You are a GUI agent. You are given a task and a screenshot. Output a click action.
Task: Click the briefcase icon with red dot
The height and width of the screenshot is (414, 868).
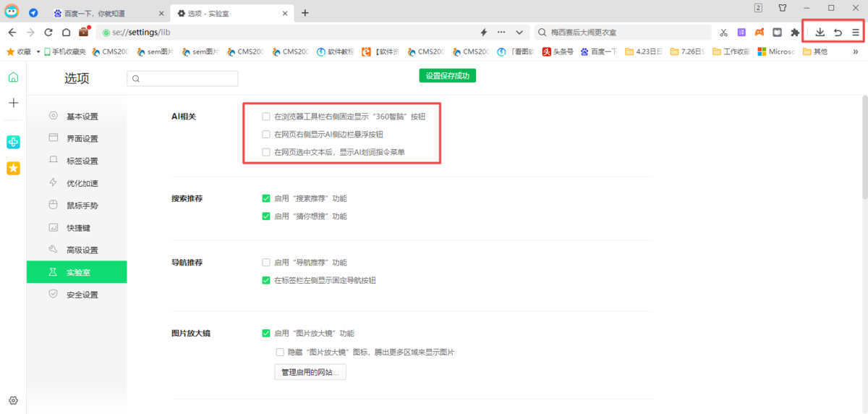[x=85, y=32]
